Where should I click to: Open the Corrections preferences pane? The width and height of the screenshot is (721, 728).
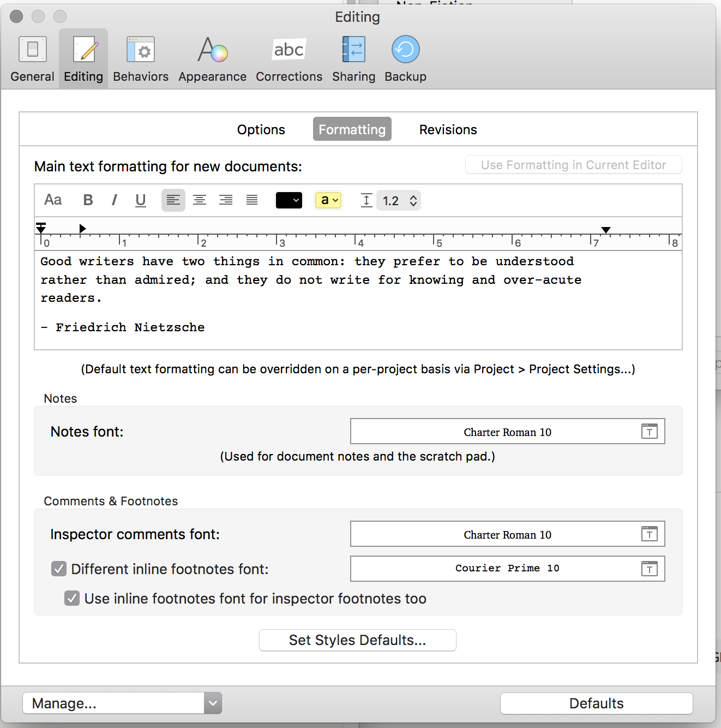[289, 59]
